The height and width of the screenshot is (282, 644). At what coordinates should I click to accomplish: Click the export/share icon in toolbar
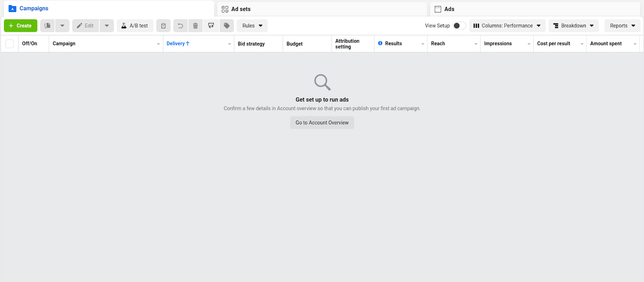coord(211,26)
